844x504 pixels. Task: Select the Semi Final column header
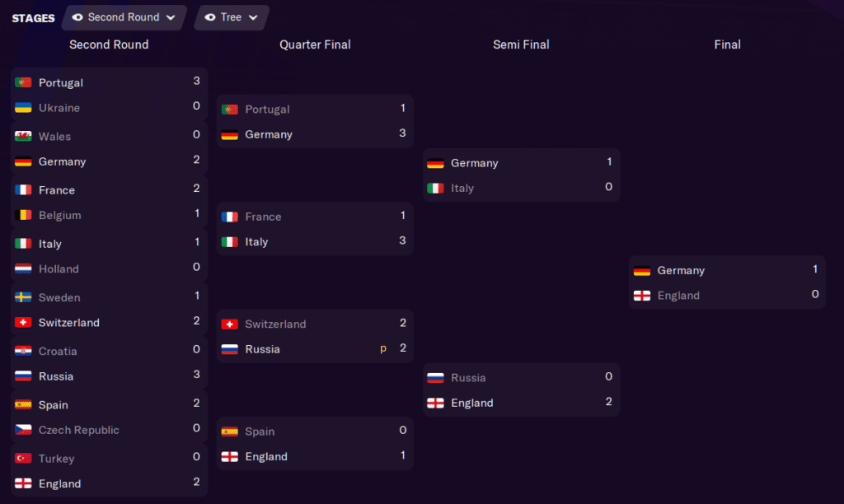pyautogui.click(x=521, y=44)
